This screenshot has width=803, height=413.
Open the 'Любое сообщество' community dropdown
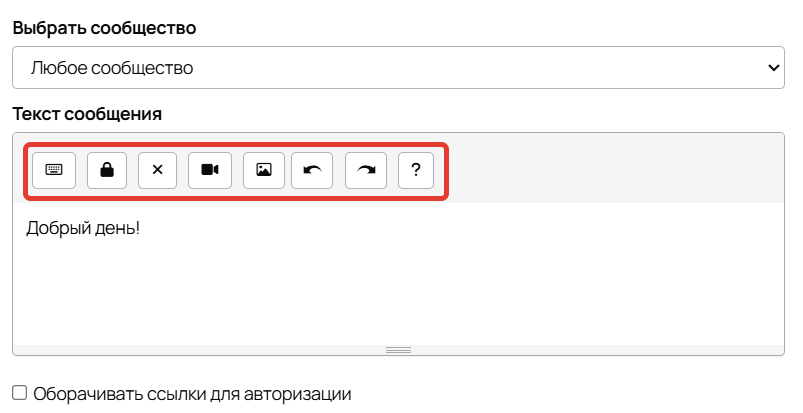click(x=398, y=68)
